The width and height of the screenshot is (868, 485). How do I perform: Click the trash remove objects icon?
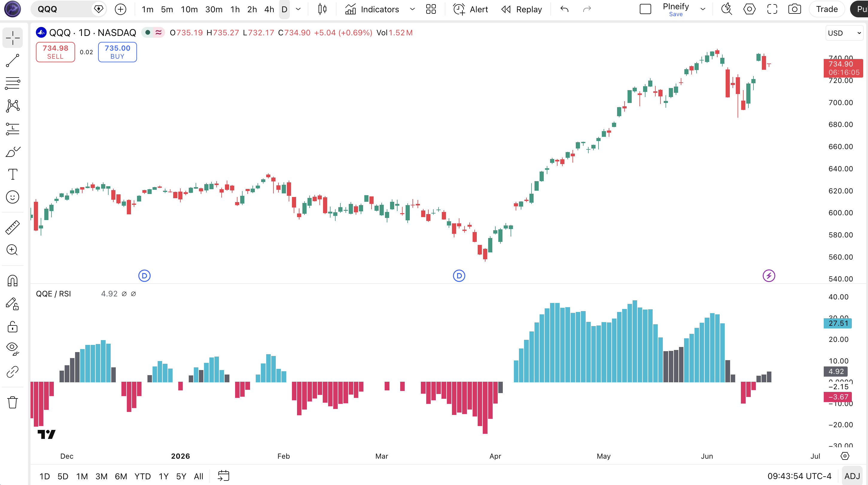tap(13, 402)
